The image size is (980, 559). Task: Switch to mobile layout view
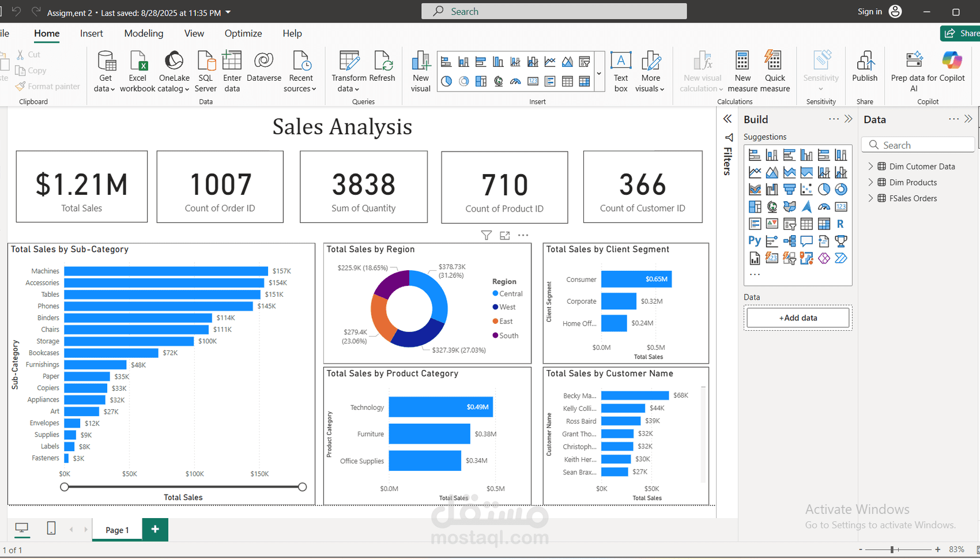pyautogui.click(x=51, y=528)
